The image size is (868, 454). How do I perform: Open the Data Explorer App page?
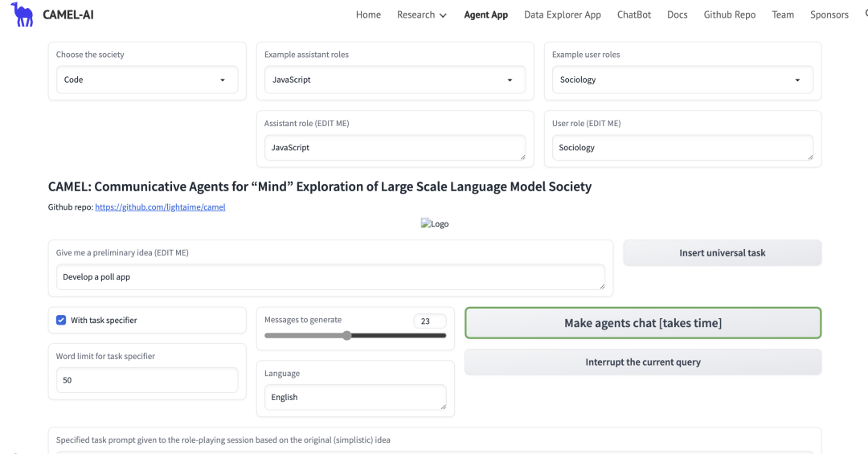pyautogui.click(x=563, y=15)
